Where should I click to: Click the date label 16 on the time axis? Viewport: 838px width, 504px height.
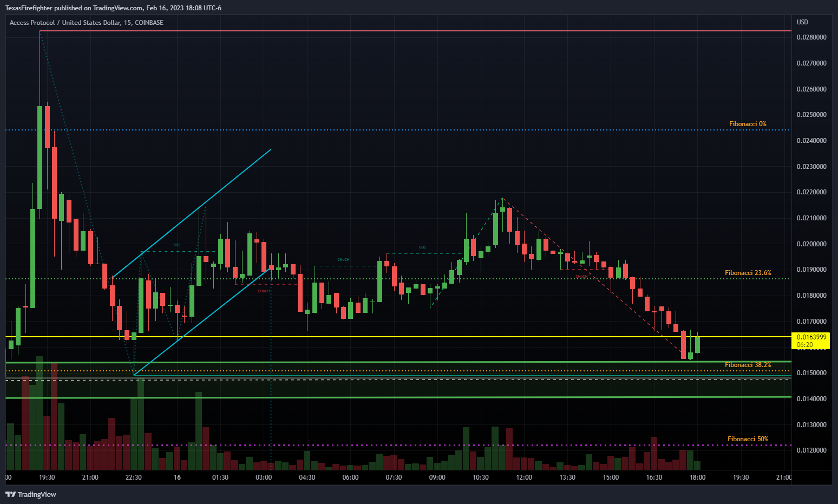click(x=177, y=477)
